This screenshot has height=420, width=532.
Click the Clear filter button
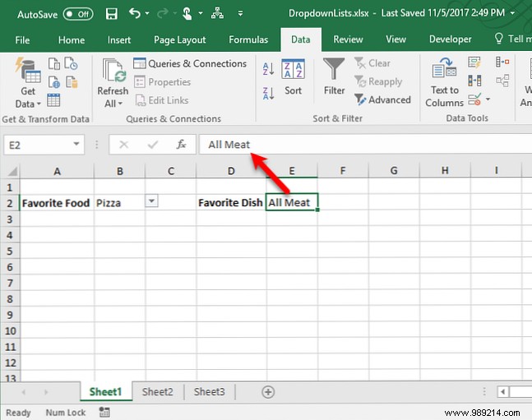pyautogui.click(x=372, y=63)
